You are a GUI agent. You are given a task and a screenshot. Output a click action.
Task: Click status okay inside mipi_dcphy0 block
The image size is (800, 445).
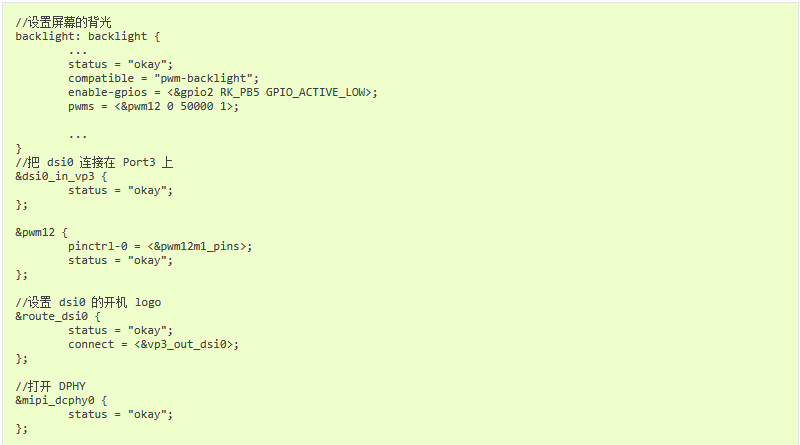pyautogui.click(x=120, y=414)
